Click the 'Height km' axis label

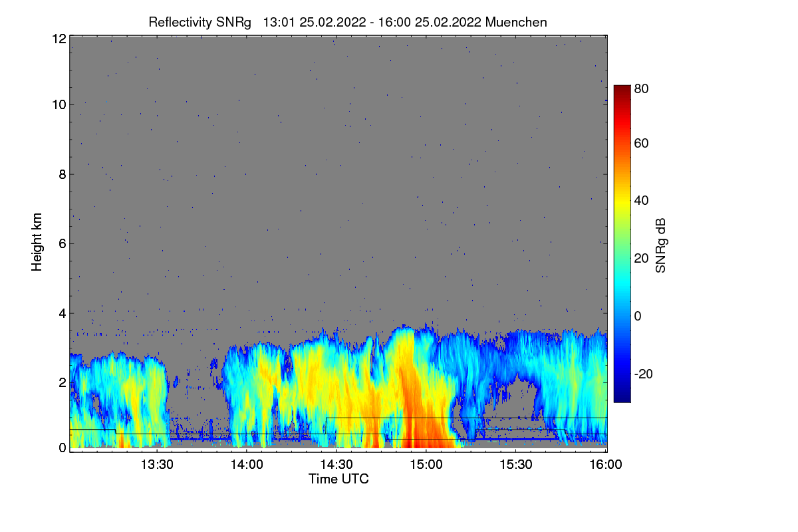point(37,242)
